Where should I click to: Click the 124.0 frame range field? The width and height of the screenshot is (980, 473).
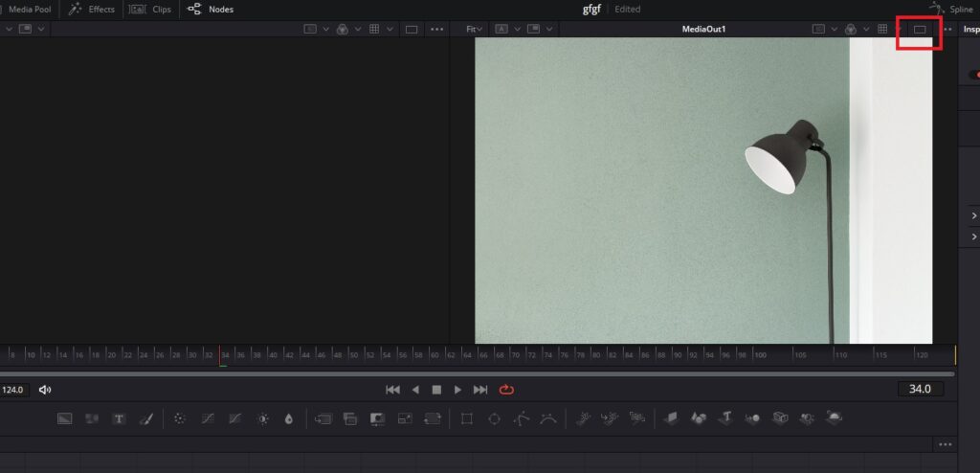click(x=13, y=390)
